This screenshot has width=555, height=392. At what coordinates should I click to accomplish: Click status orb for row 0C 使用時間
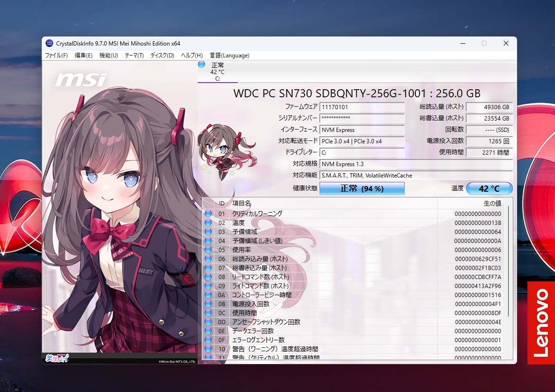(x=208, y=313)
